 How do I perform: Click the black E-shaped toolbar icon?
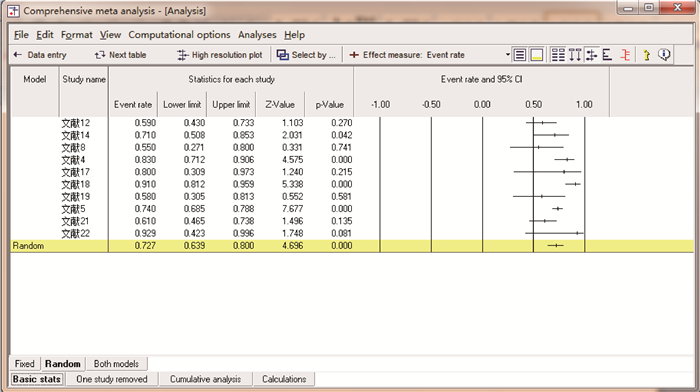(x=607, y=55)
